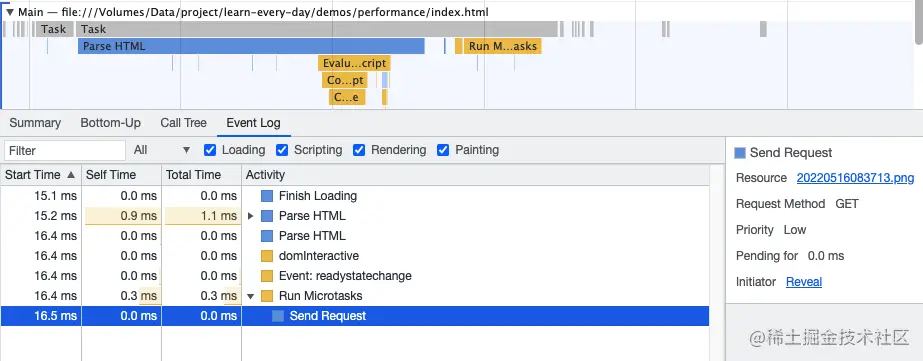Click the Run Microtasks row icon
The height and width of the screenshot is (361, 923).
[x=267, y=296]
